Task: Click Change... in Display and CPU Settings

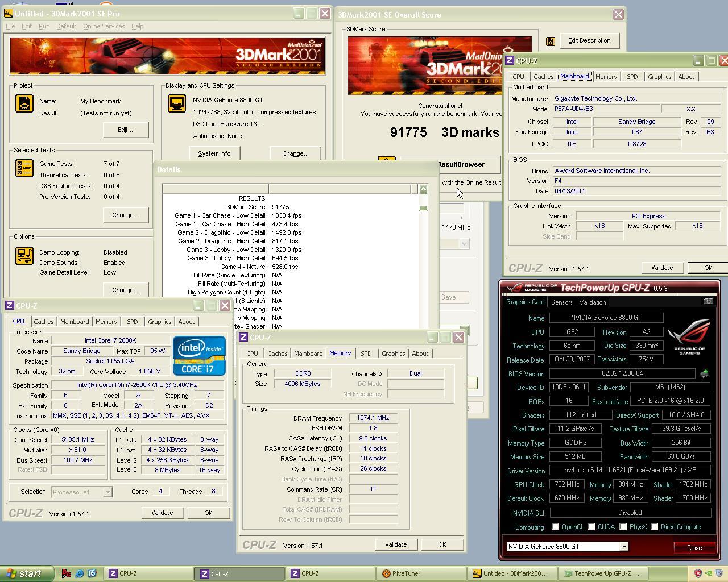Action: pos(295,153)
